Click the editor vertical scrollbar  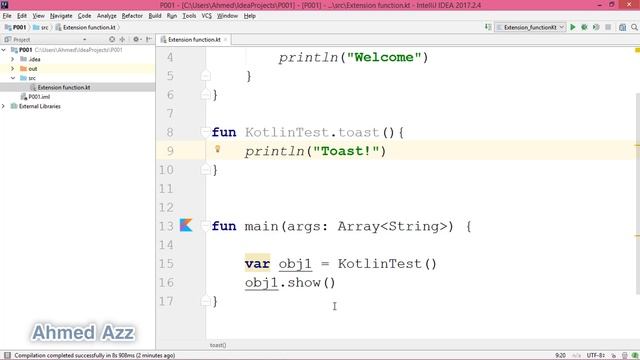click(x=638, y=194)
